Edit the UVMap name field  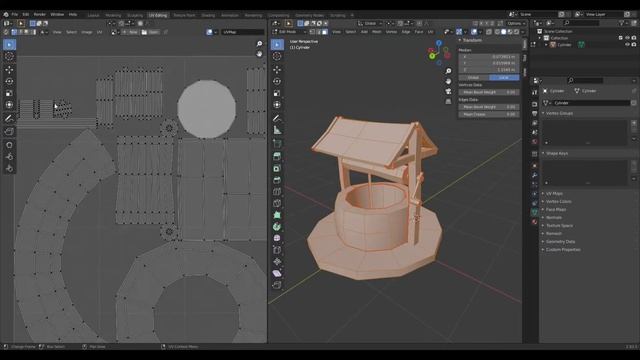click(x=242, y=32)
